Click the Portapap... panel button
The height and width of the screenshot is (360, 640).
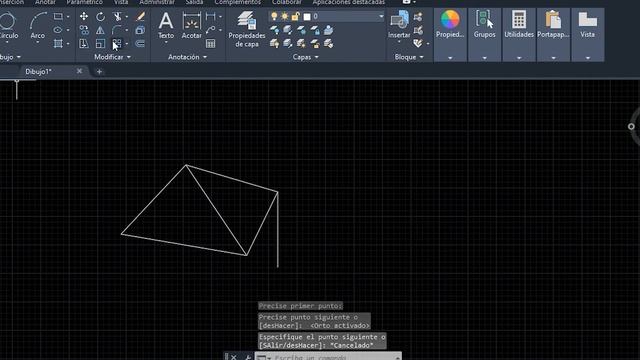(553, 35)
